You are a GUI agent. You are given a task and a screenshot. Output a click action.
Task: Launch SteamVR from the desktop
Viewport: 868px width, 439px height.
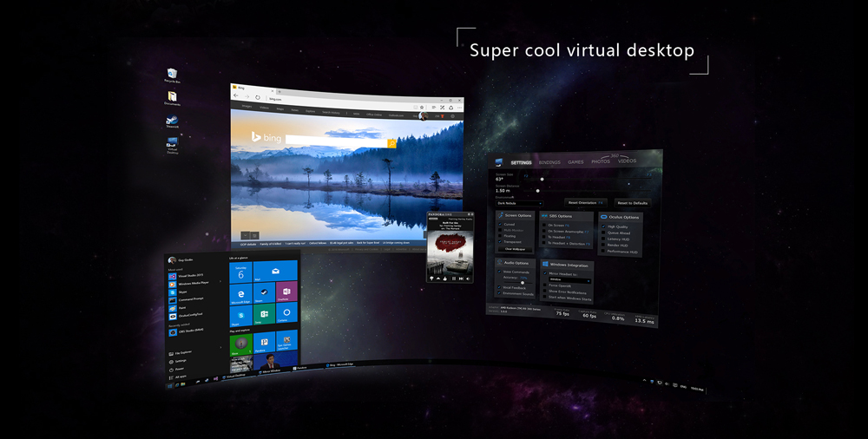pyautogui.click(x=172, y=121)
